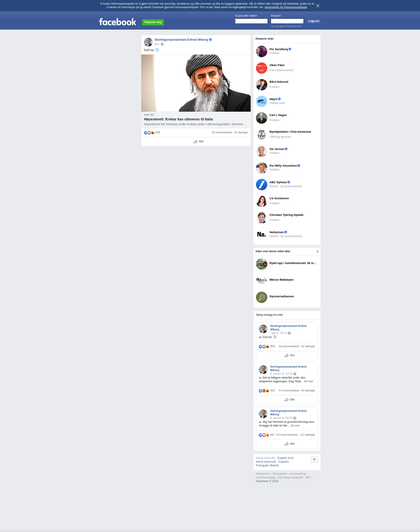
Task: Open the reaction icons next to 609
Action: [149, 133]
